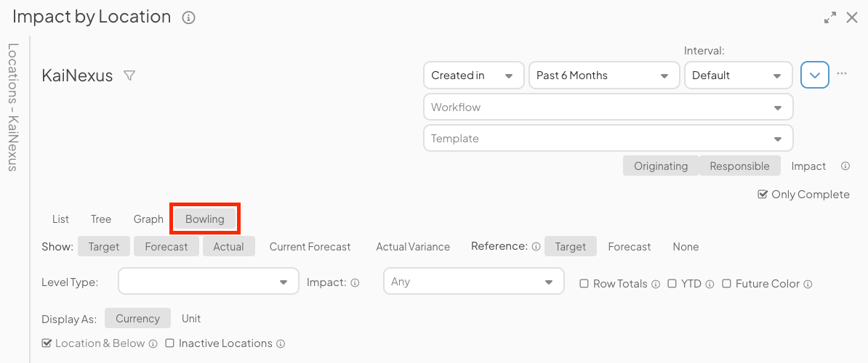Click the info icon beside Future Color

[x=808, y=284]
